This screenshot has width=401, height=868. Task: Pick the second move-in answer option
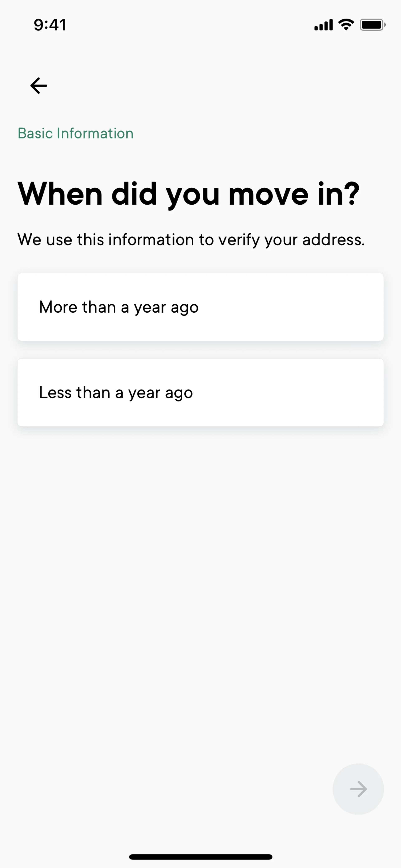tap(200, 393)
